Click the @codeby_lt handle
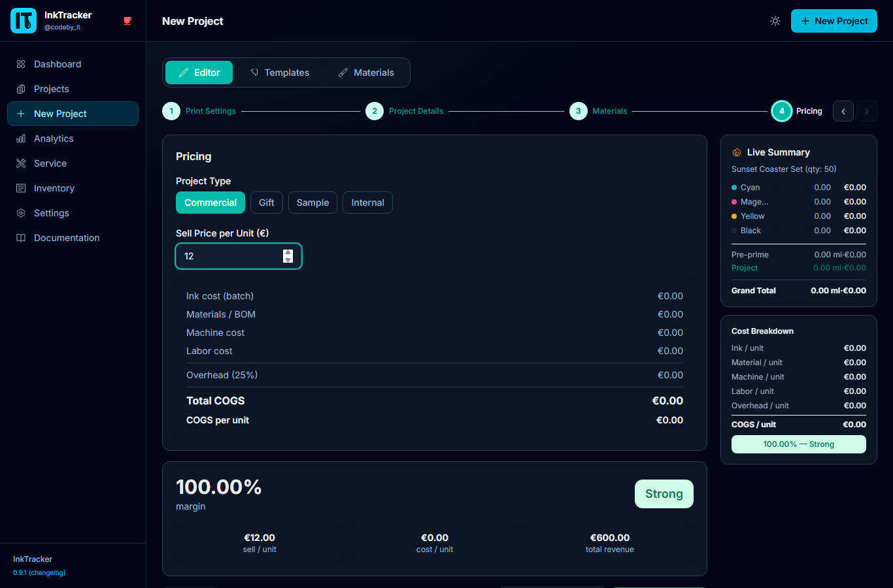This screenshot has width=893, height=588. coord(62,27)
